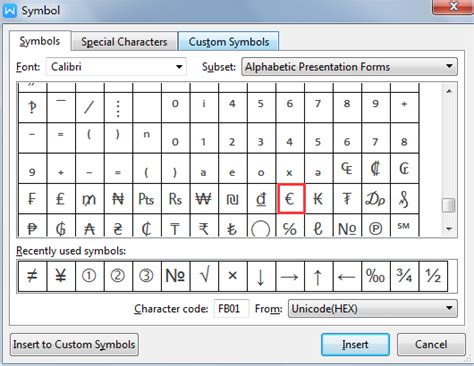
Task: Select the not-equal ≠ recent symbol
Action: coord(32,276)
